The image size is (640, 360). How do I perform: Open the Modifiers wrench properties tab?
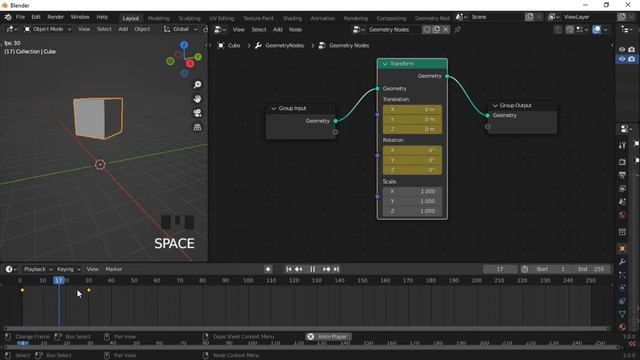click(622, 262)
